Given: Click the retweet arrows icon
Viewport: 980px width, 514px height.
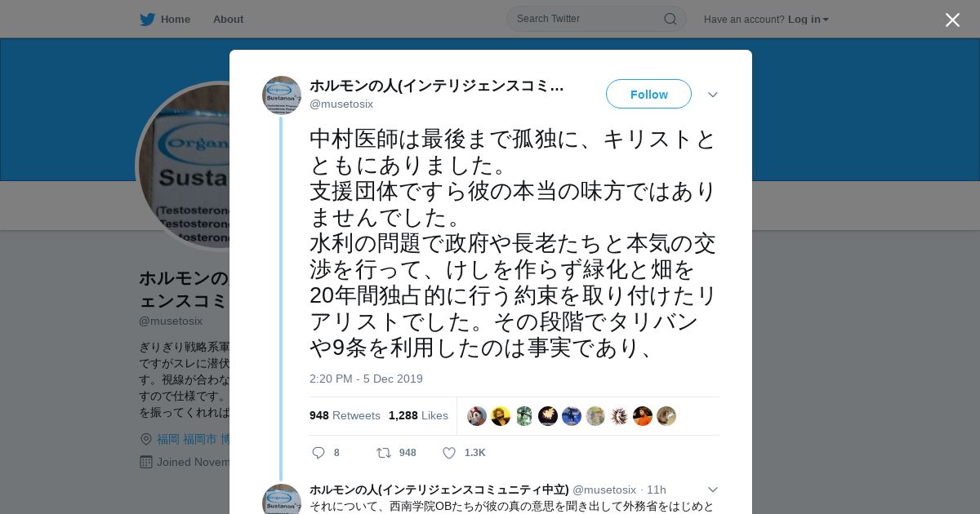Looking at the screenshot, I should 383,453.
